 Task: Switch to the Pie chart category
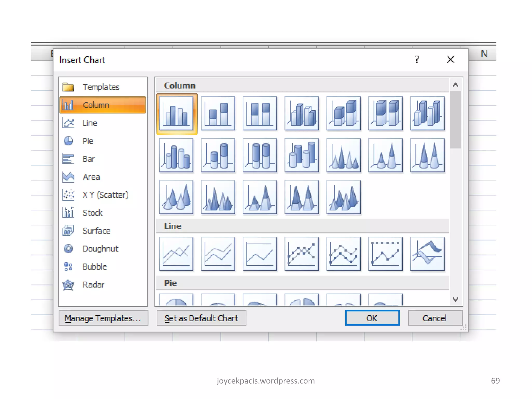[88, 141]
